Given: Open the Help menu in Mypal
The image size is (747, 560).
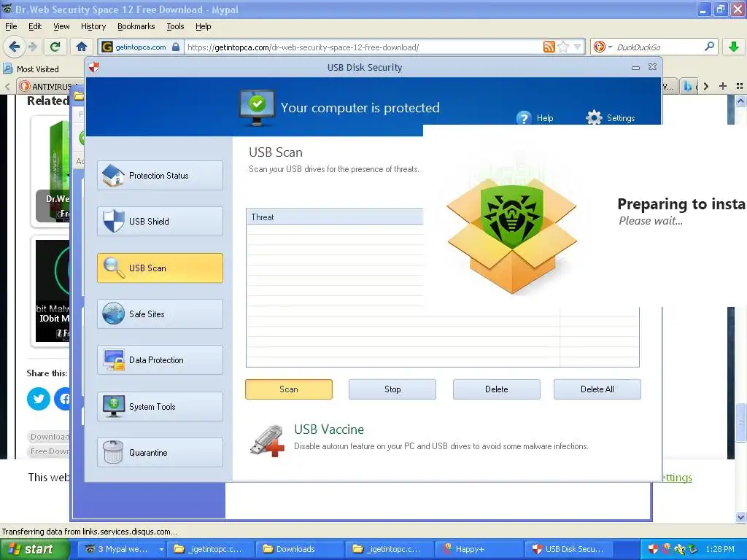Looking at the screenshot, I should 203,26.
